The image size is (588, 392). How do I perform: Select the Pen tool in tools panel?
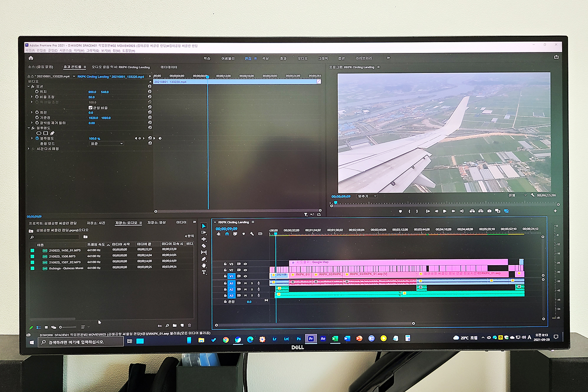[204, 259]
